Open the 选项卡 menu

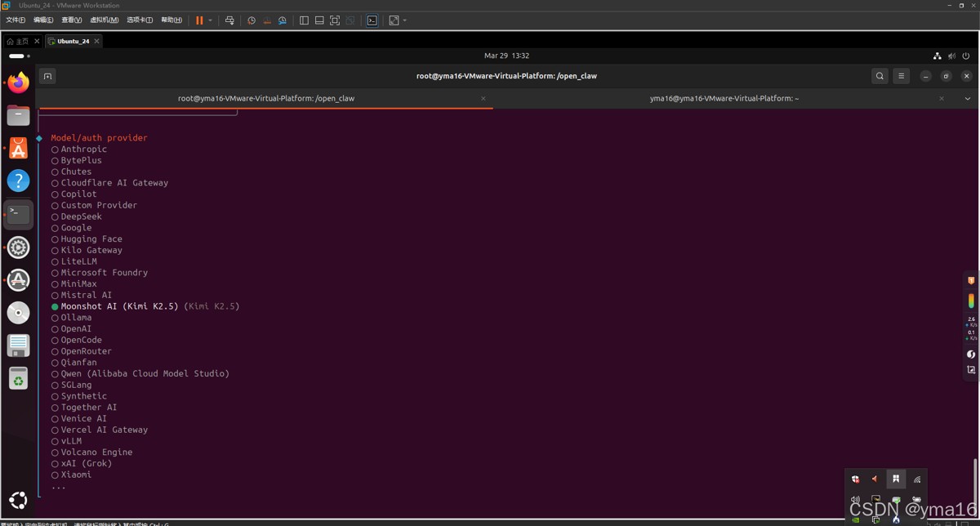[139, 20]
